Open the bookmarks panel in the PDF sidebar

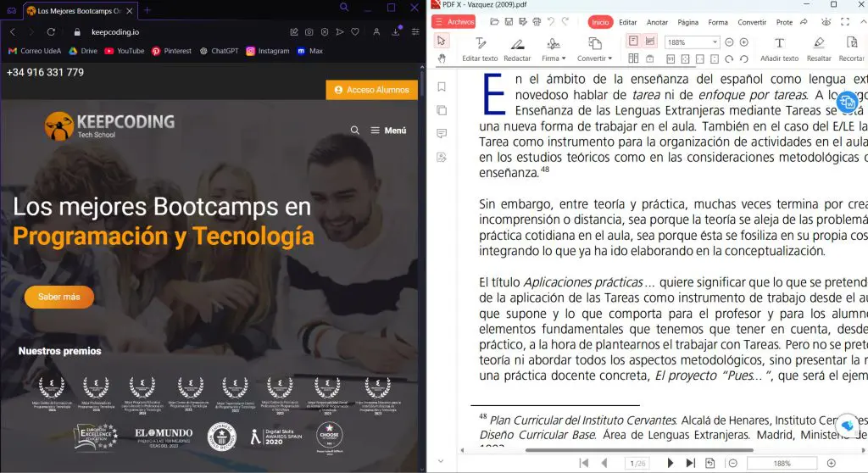coord(441,87)
